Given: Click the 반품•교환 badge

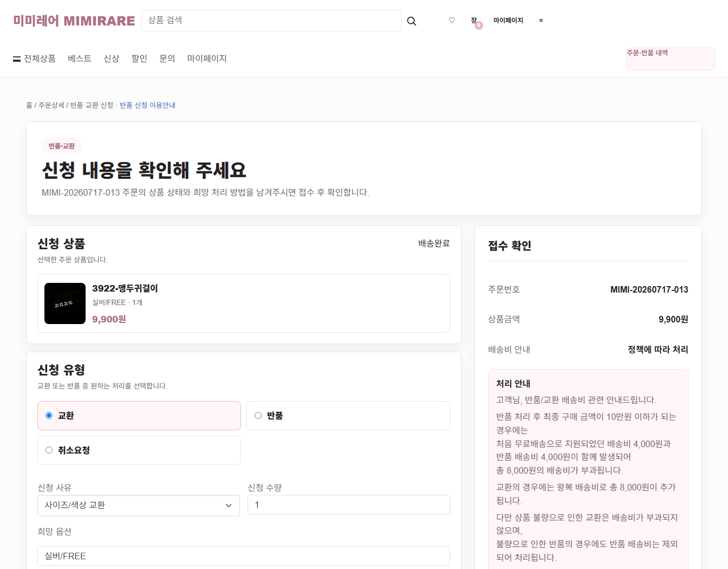Looking at the screenshot, I should coord(62,146).
